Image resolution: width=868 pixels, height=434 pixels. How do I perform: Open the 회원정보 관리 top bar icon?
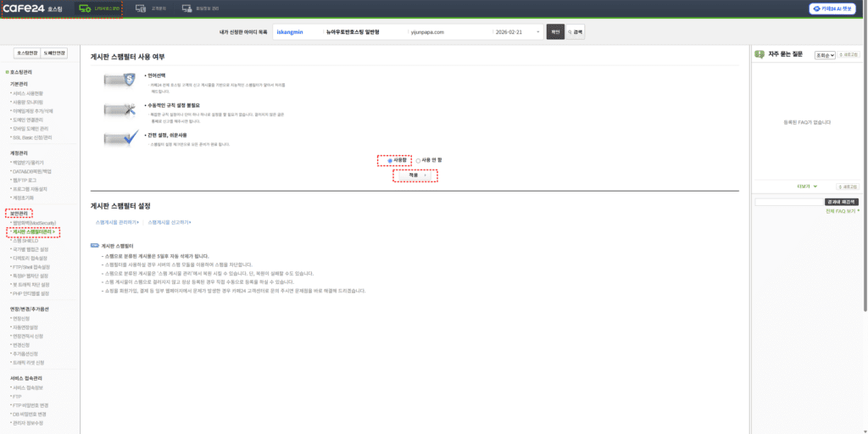(x=200, y=8)
